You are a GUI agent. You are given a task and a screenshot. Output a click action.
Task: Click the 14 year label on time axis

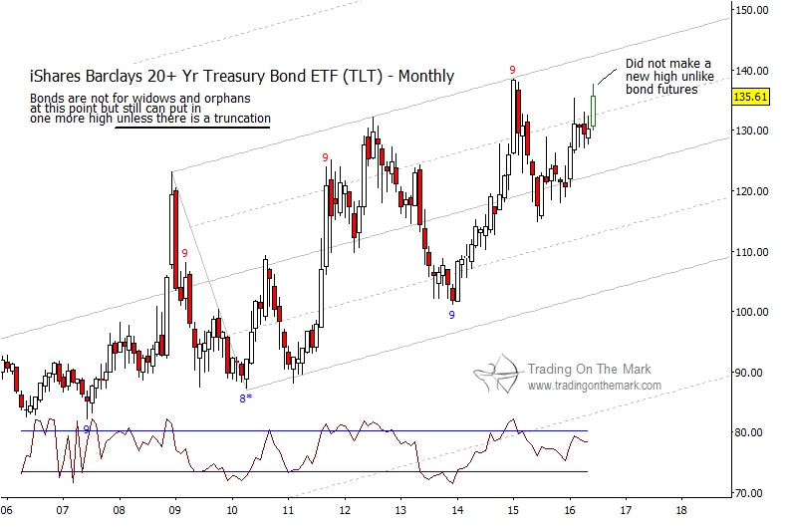457,510
